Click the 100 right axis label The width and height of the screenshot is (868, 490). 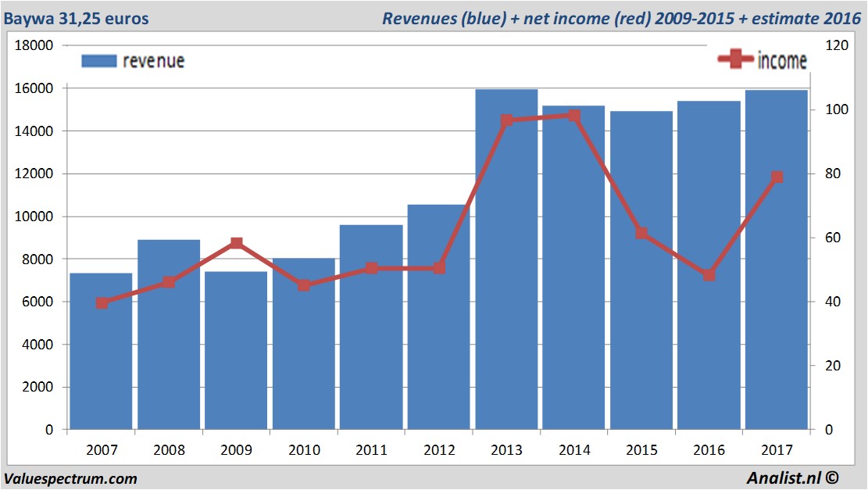(837, 109)
